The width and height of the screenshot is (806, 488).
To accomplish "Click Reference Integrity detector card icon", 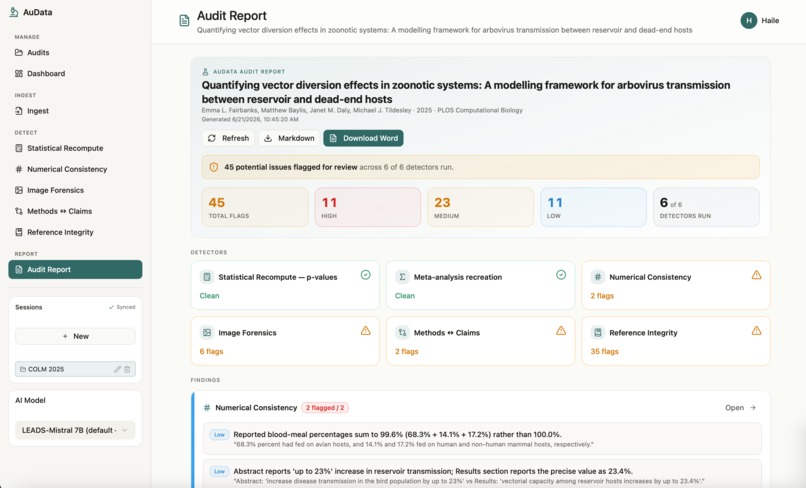I will coord(598,333).
